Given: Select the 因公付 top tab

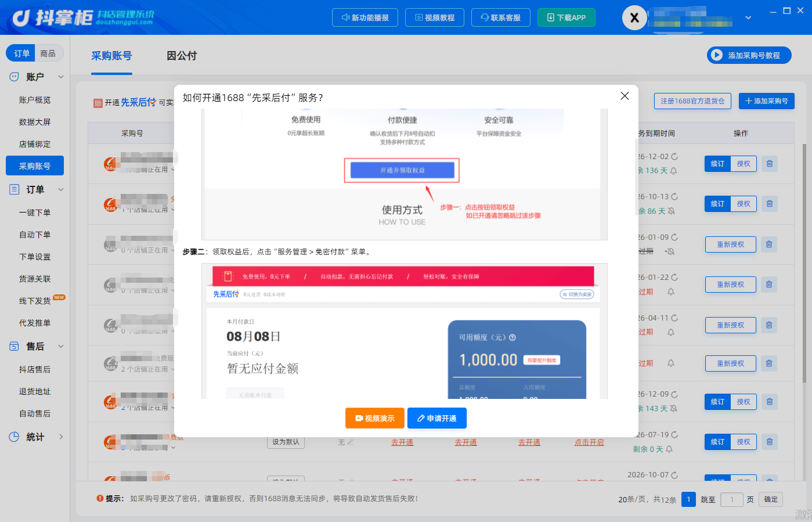Looking at the screenshot, I should click(x=182, y=56).
